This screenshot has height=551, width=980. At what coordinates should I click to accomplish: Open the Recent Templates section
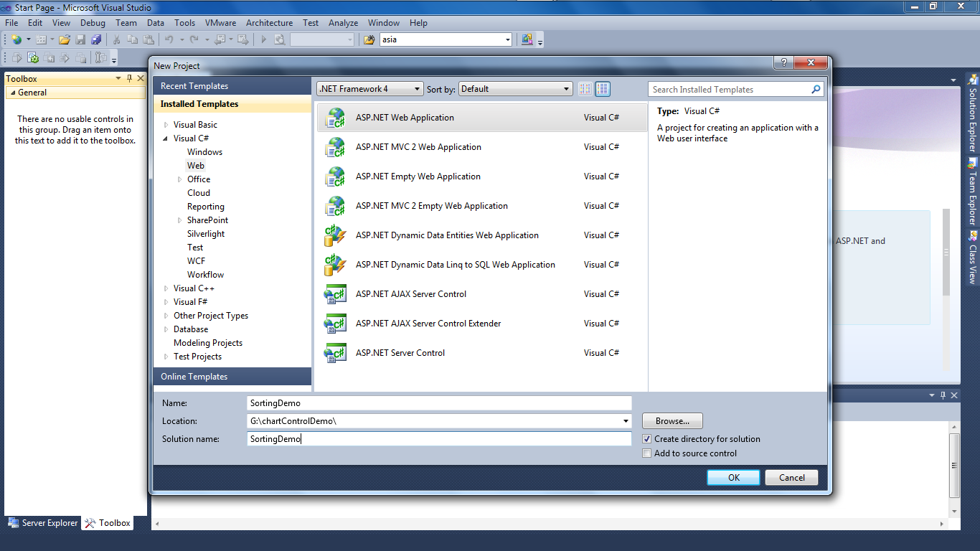coord(232,86)
